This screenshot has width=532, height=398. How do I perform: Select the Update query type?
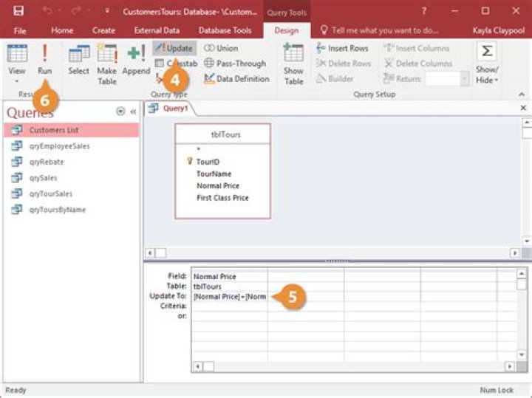pos(174,48)
